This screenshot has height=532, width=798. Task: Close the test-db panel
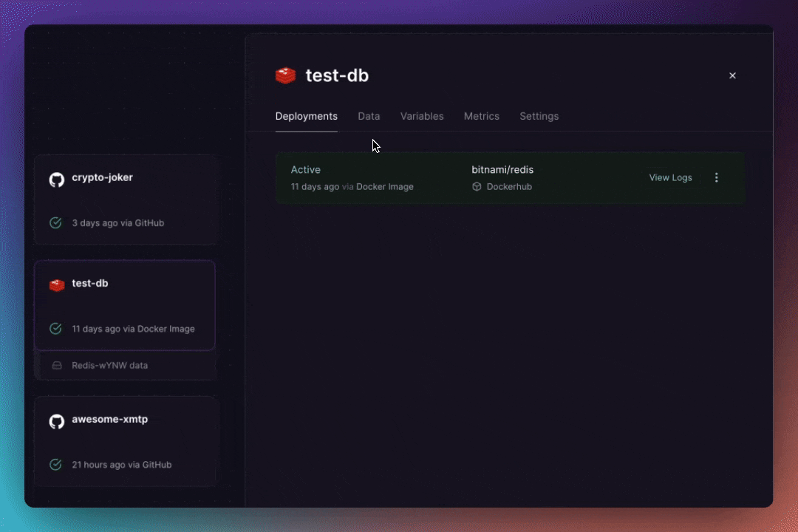[732, 76]
